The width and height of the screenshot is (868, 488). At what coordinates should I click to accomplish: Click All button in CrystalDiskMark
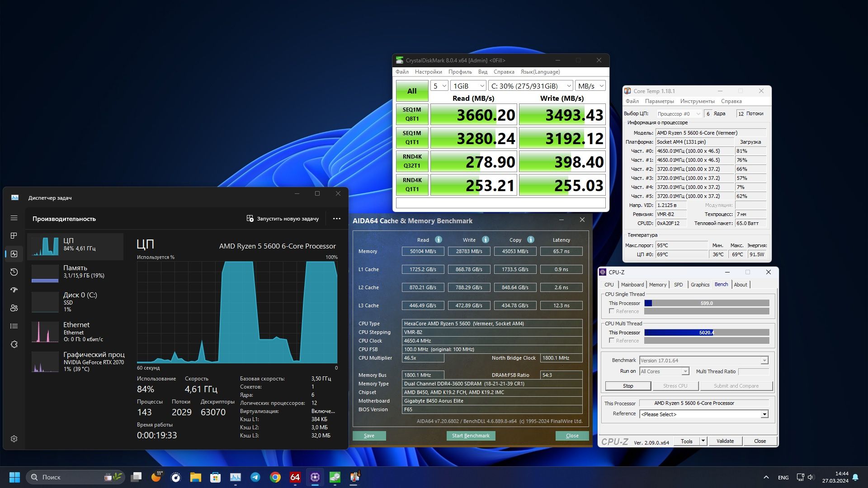[x=412, y=91]
